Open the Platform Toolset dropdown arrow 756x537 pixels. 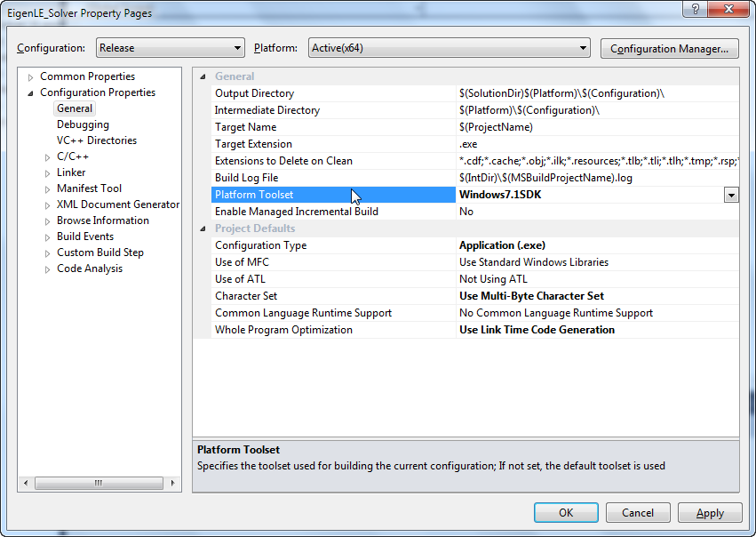731,195
